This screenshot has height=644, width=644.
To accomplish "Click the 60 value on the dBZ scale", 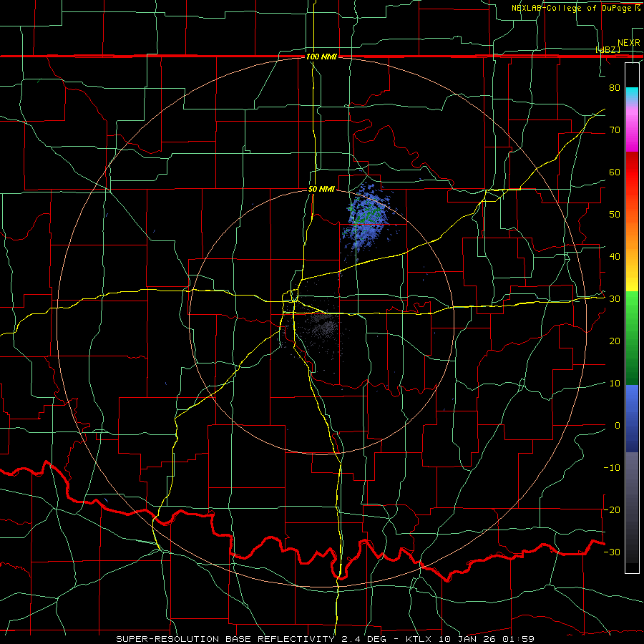I will coord(615,172).
